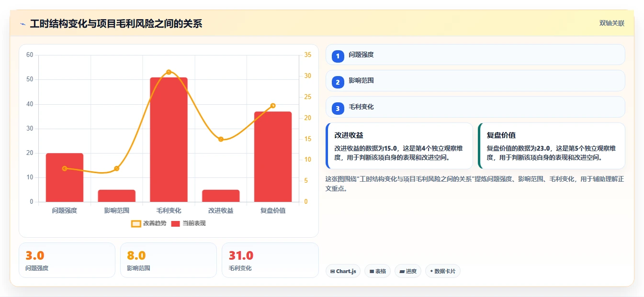The height and width of the screenshot is (297, 644).
Task: Click the 表格 tag
Action: point(377,271)
